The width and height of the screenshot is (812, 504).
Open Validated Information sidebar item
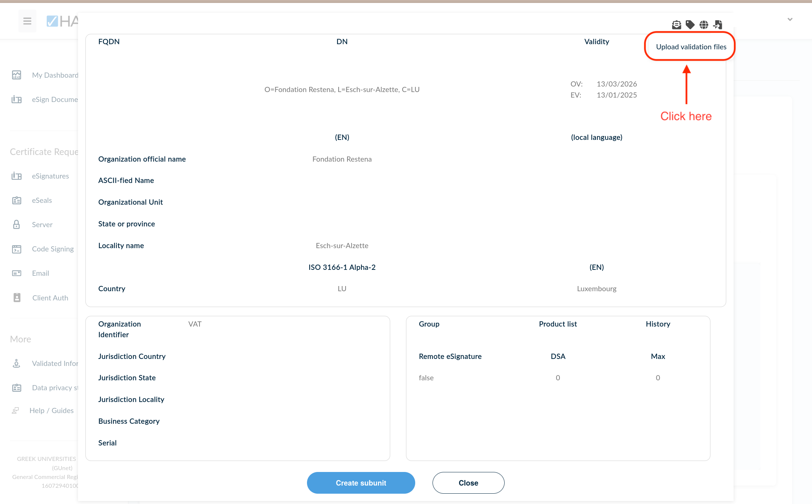(x=55, y=363)
